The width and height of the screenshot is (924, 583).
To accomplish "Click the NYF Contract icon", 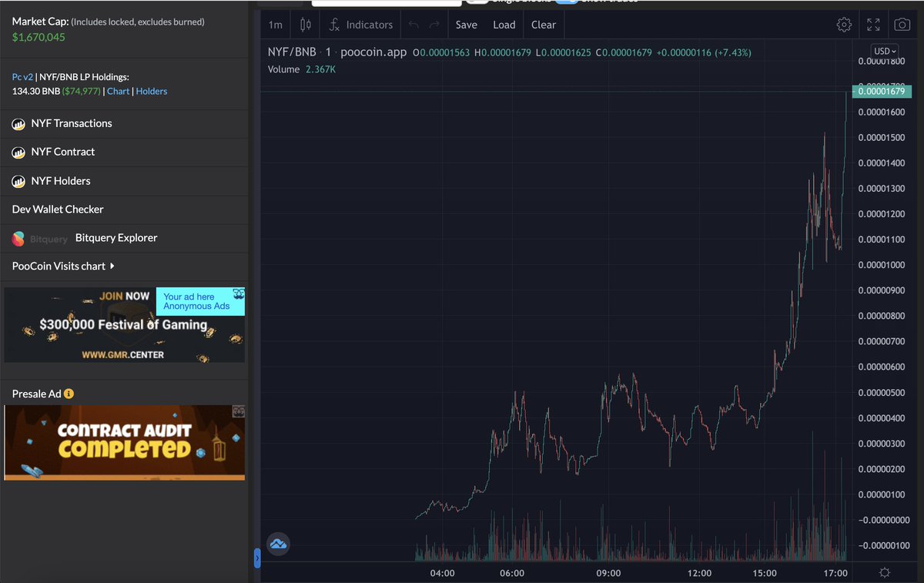I will (x=18, y=152).
